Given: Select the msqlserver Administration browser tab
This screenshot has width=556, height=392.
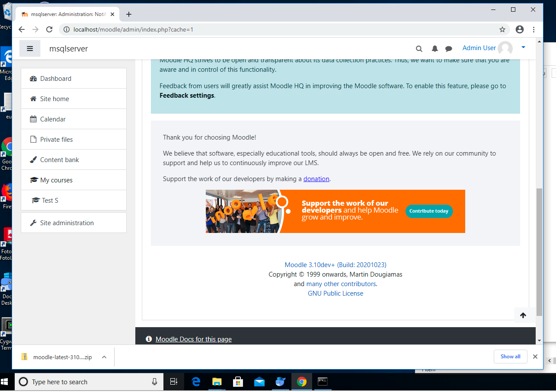Looking at the screenshot, I should click(x=68, y=14).
